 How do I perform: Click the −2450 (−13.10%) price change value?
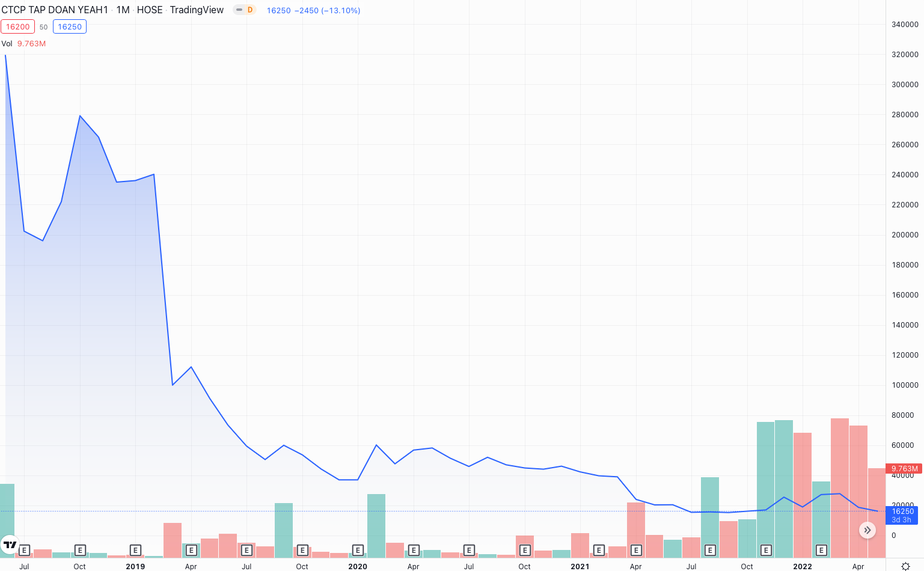[x=328, y=10]
